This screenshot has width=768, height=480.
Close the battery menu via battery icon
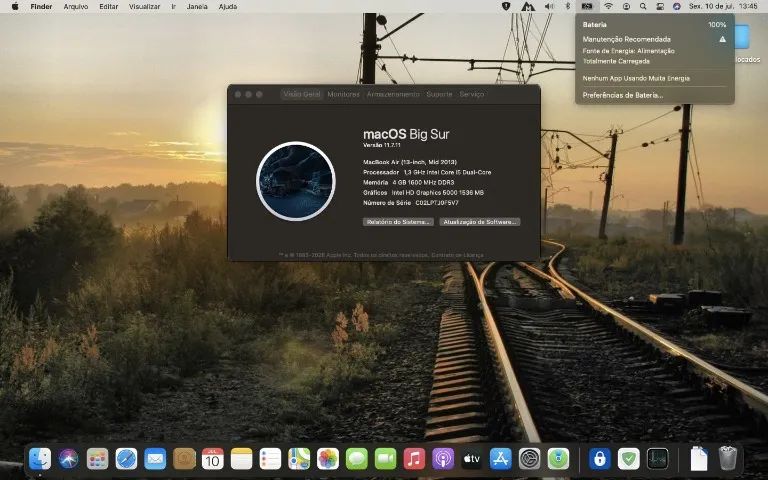click(587, 6)
